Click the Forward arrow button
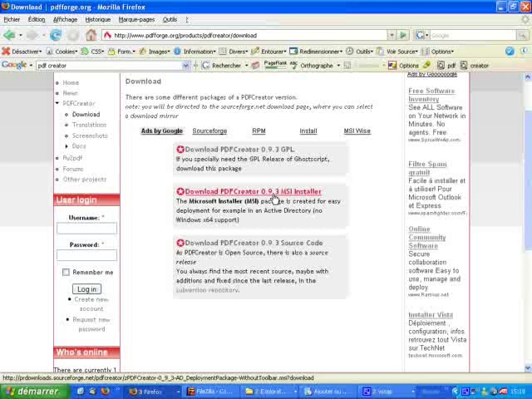This screenshot has width=532, height=399. 32,35
